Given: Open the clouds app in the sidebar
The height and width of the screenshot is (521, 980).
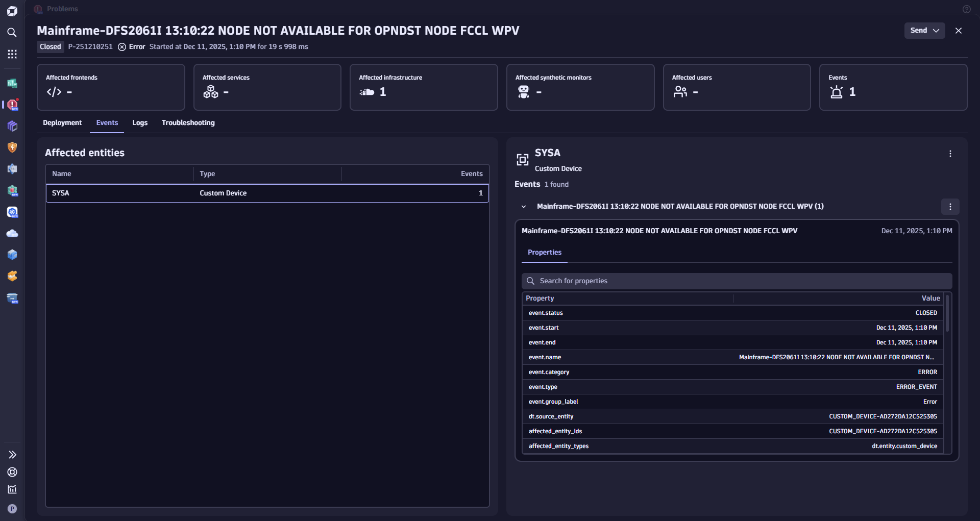Looking at the screenshot, I should [x=12, y=233].
